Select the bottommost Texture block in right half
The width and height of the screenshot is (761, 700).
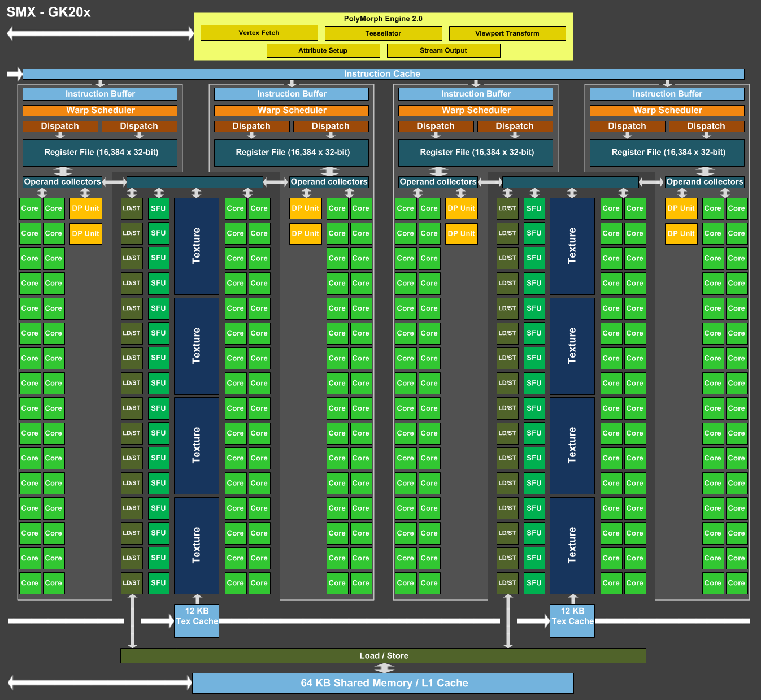pos(572,546)
